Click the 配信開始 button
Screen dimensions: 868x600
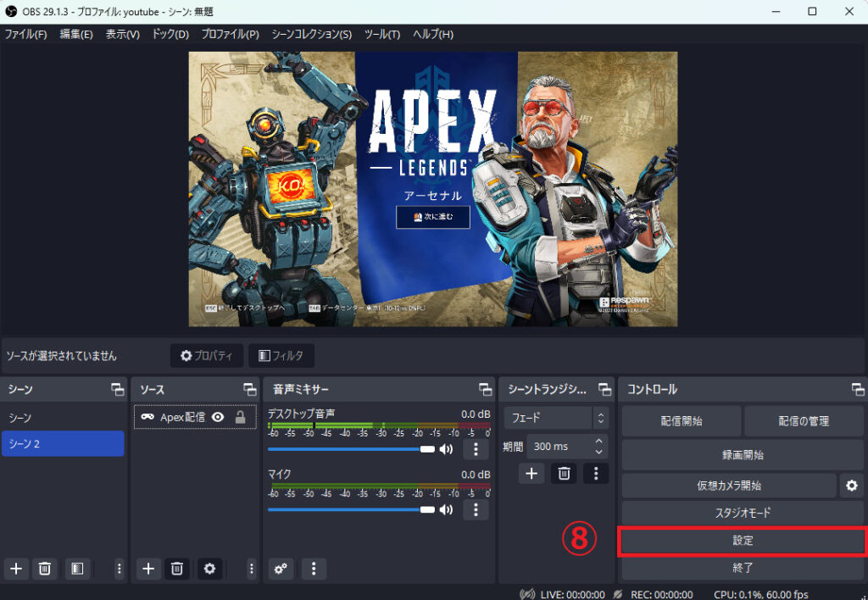click(x=682, y=421)
